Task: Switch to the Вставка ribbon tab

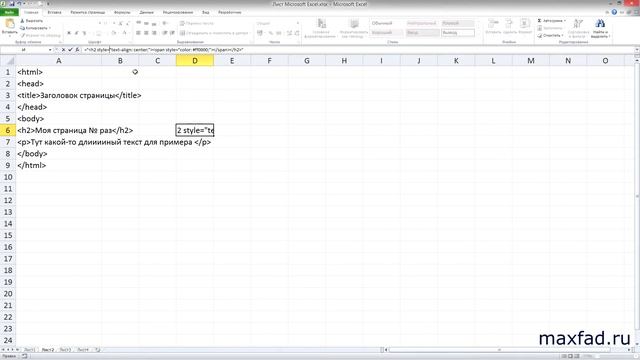Action: point(54,12)
